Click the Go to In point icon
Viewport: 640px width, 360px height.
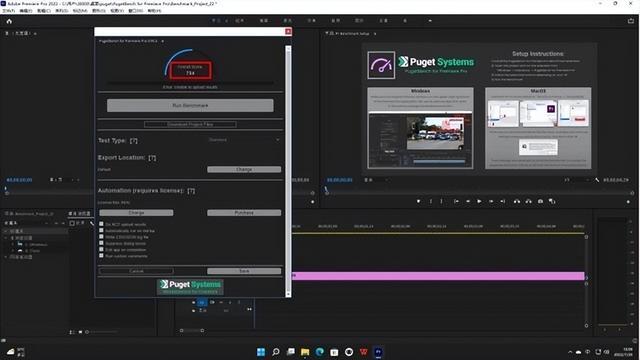tap(456, 201)
